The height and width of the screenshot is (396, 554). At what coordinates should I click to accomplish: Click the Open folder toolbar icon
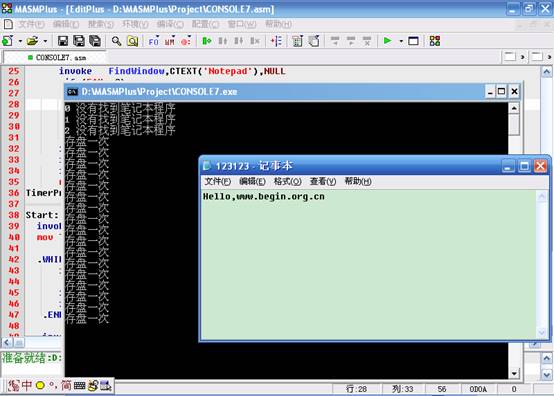pos(33,41)
